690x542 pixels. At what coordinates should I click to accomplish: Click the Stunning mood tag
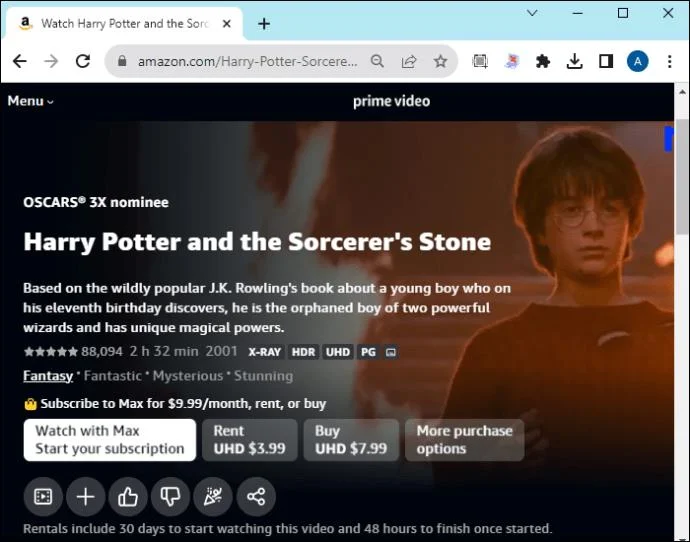pos(263,376)
